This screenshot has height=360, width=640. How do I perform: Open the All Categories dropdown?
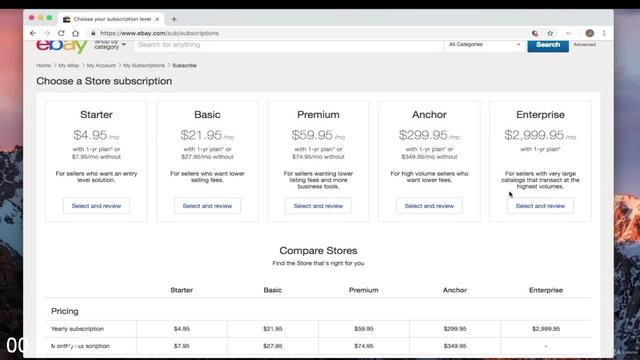484,44
